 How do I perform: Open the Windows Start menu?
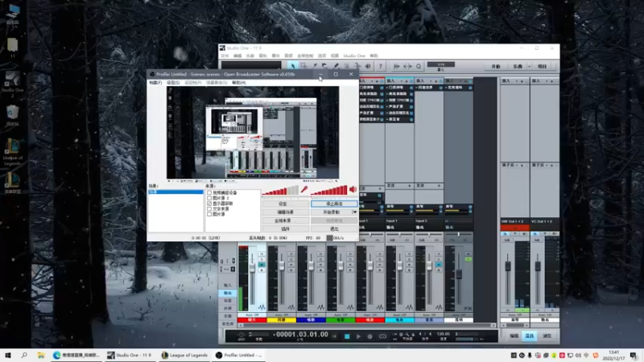[7, 355]
